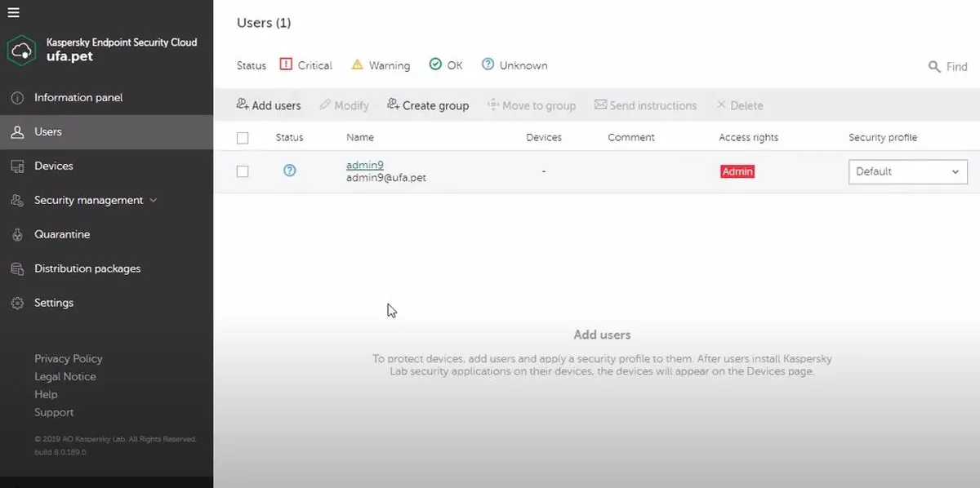Click the Comment column header

pyautogui.click(x=631, y=138)
